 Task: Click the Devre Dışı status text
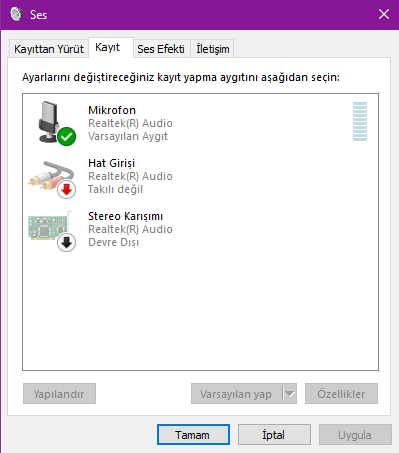113,242
